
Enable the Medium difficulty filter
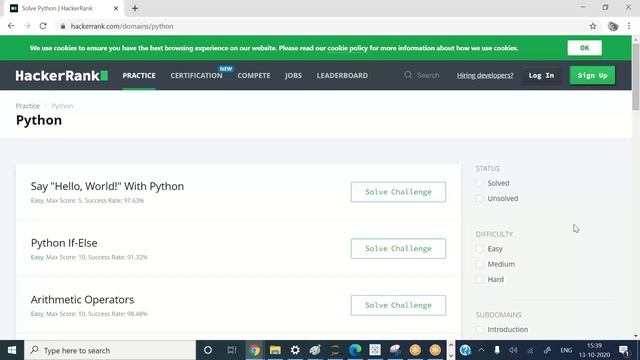point(480,264)
